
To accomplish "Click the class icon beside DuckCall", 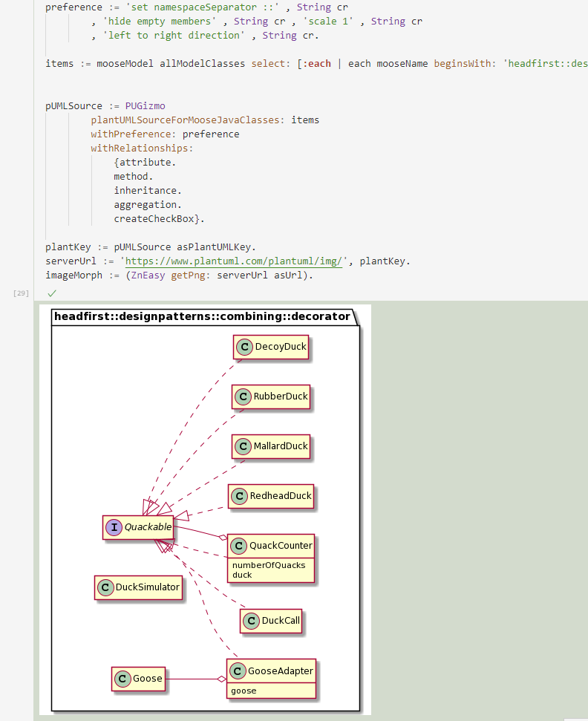I will tap(251, 621).
